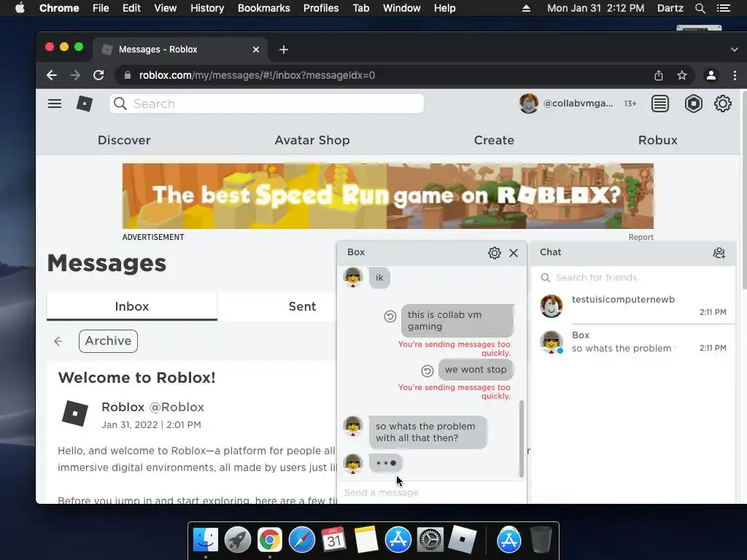
Task: Create a chat group icon in Chat panel
Action: 719,253
